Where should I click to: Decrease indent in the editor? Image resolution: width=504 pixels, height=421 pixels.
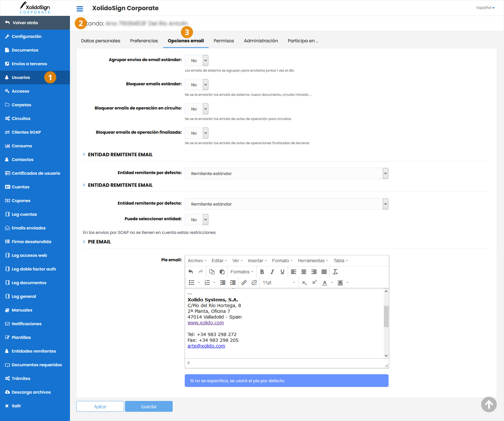[x=223, y=283]
